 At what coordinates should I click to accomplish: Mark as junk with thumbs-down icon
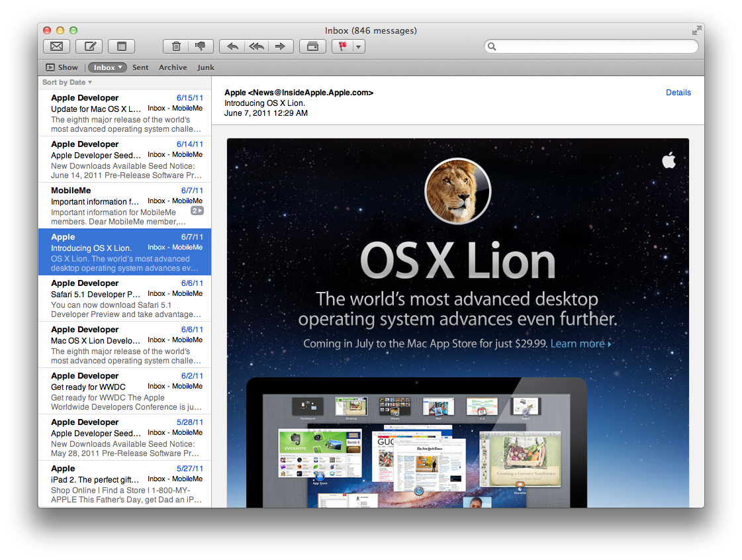coord(201,46)
